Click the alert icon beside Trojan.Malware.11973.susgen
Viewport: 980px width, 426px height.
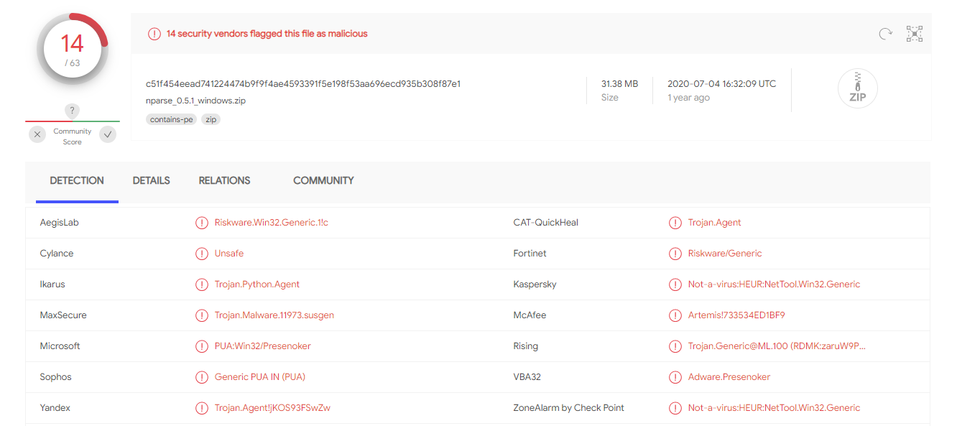coord(202,315)
